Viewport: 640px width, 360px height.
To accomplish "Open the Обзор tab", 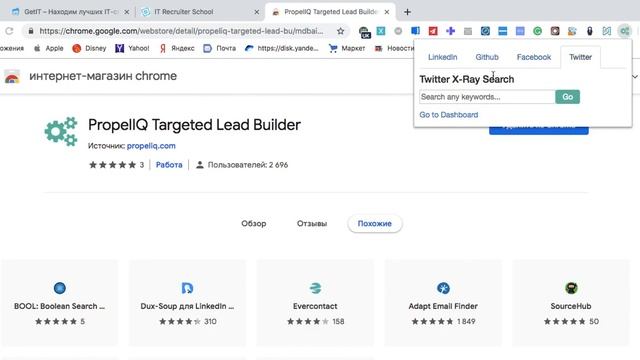I will tap(253, 224).
